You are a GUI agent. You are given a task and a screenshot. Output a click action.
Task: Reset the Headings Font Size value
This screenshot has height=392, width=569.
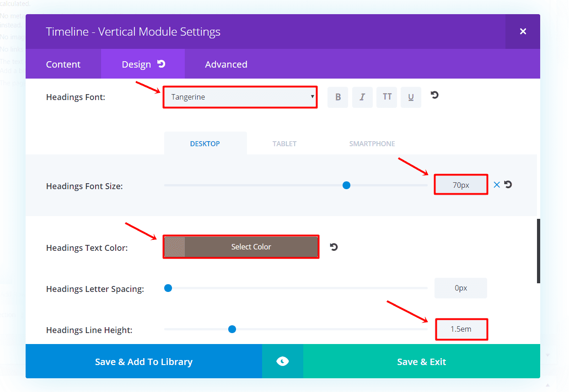point(508,185)
